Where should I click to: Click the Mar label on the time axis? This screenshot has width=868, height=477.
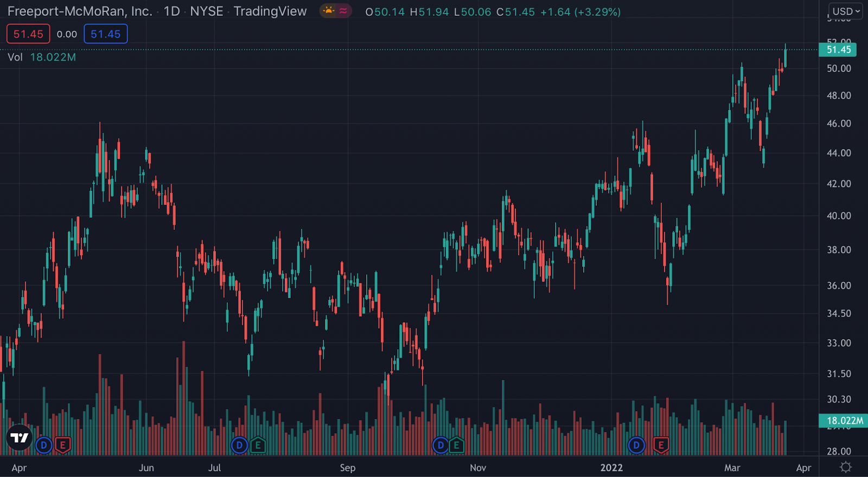[x=732, y=468]
